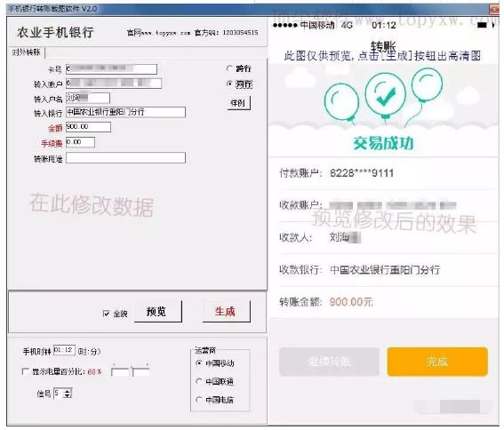The image size is (504, 430).
Task: Click the 预览 preview button
Action: tap(157, 312)
